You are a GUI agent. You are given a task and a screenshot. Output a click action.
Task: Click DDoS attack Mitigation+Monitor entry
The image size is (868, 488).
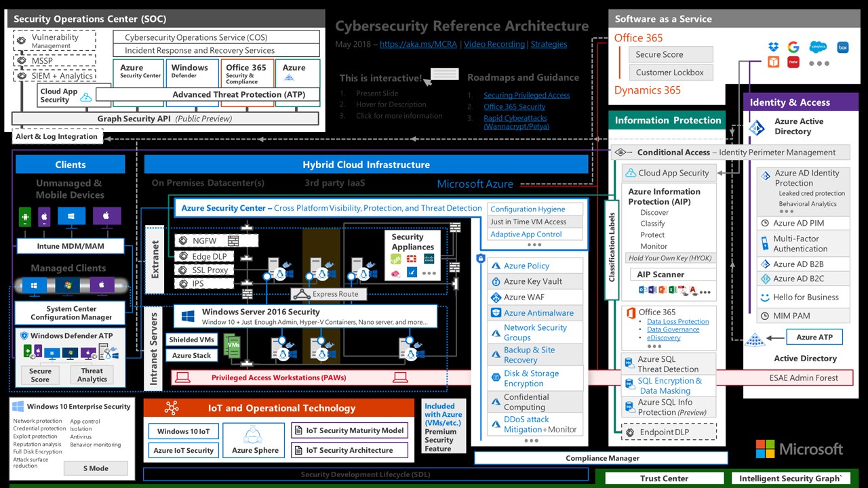coord(535,424)
